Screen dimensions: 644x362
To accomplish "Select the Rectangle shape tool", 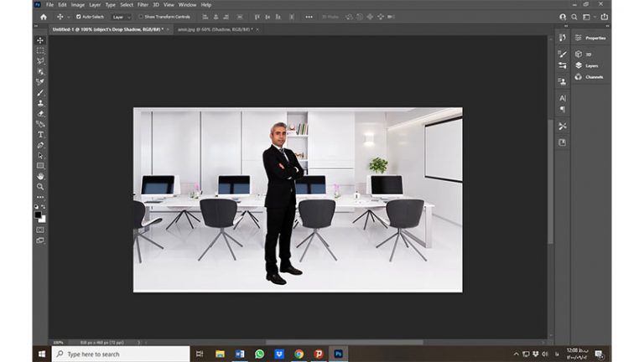I will pyautogui.click(x=40, y=166).
